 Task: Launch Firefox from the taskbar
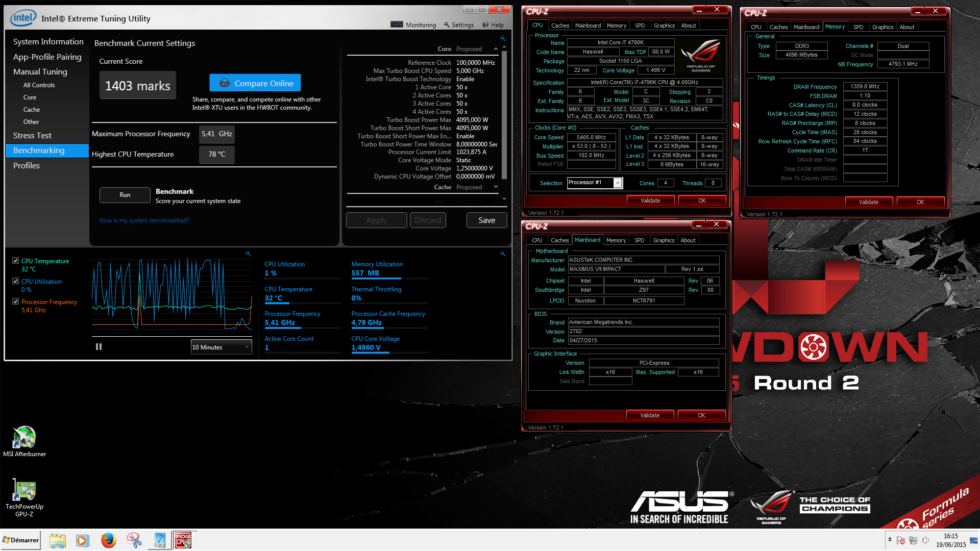pyautogui.click(x=108, y=540)
